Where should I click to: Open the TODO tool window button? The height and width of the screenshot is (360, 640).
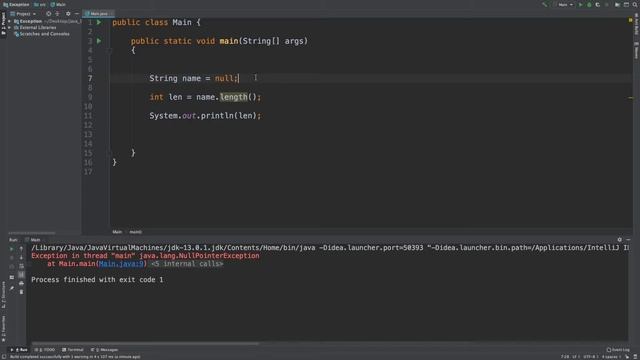click(45, 350)
